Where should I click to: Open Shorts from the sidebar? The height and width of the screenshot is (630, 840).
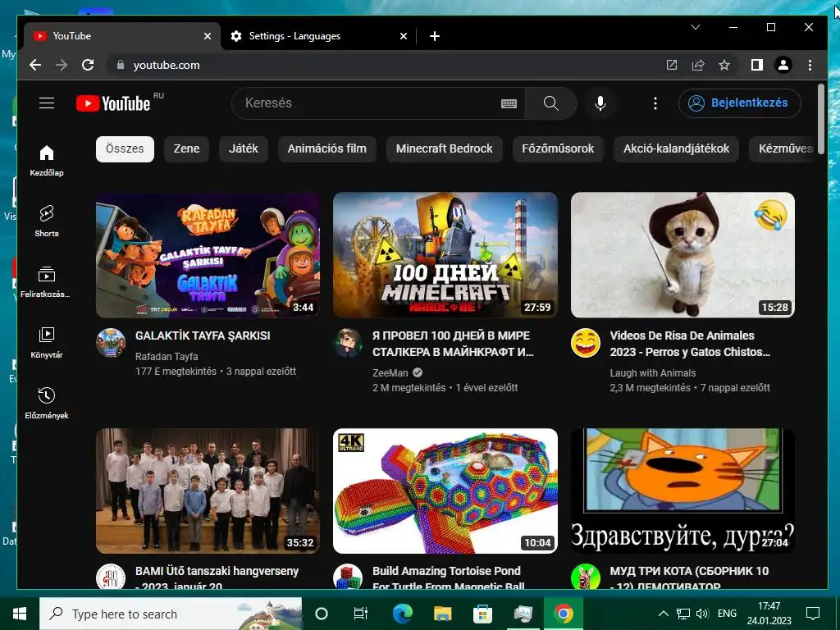coord(47,221)
